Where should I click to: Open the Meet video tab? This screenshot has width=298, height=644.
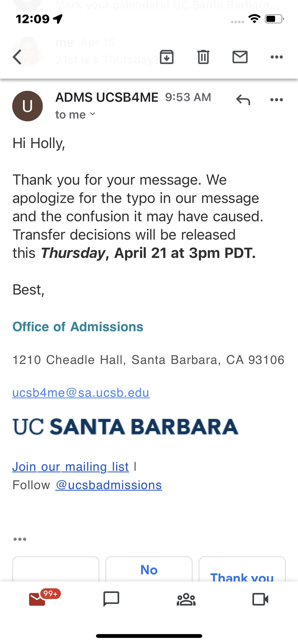tap(260, 599)
